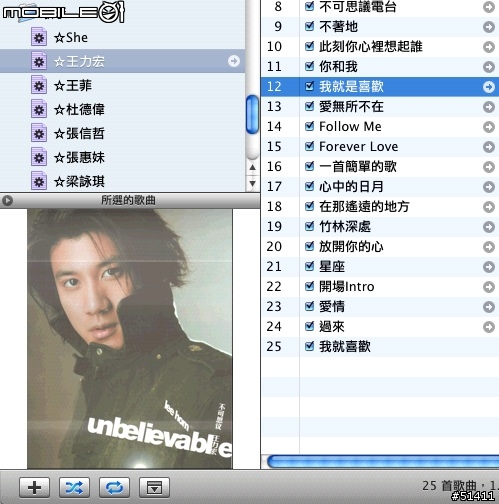Click the Unbelievable album artwork

pyautogui.click(x=130, y=339)
